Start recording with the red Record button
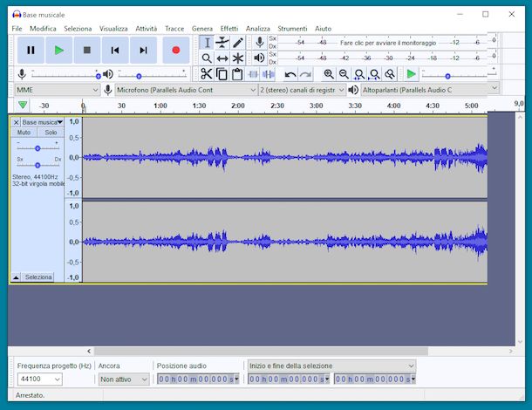The width and height of the screenshot is (532, 410). coord(176,51)
